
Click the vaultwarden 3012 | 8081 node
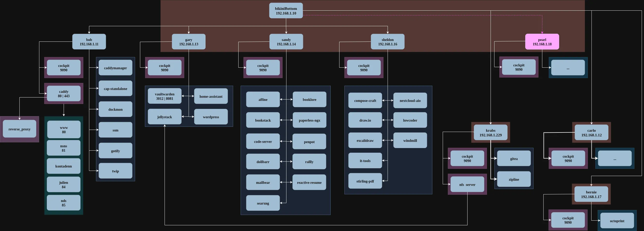point(165,96)
